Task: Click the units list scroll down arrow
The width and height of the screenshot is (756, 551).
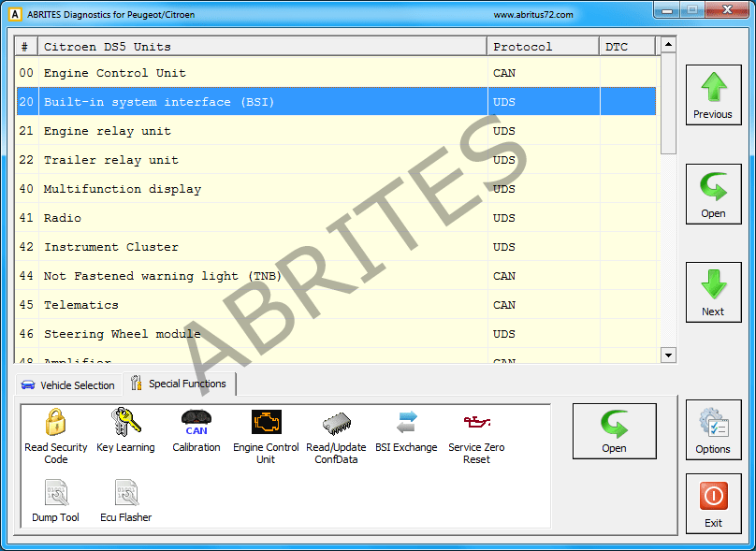Action: click(x=668, y=355)
